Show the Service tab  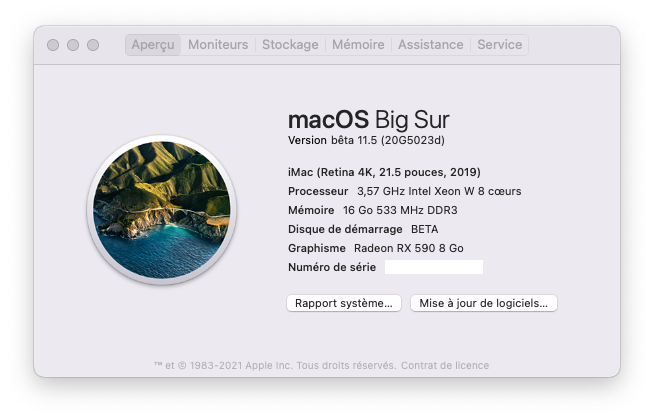(x=500, y=45)
